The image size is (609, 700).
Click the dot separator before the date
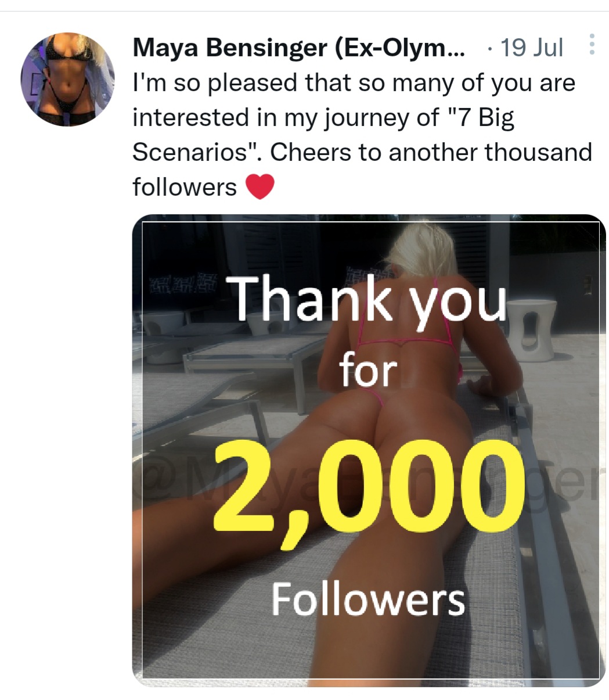pyautogui.click(x=490, y=48)
